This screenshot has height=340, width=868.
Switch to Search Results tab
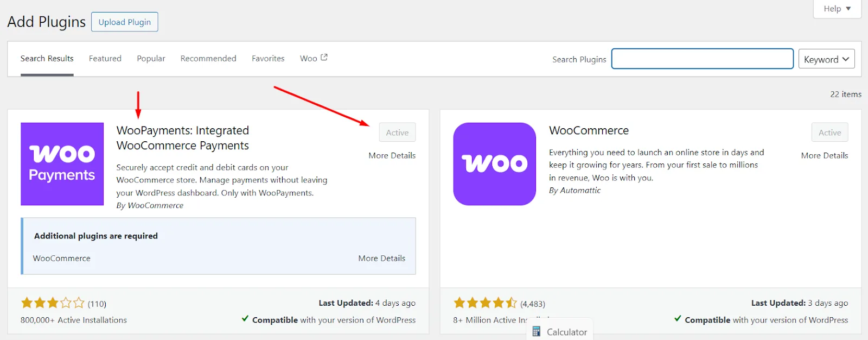(x=47, y=59)
